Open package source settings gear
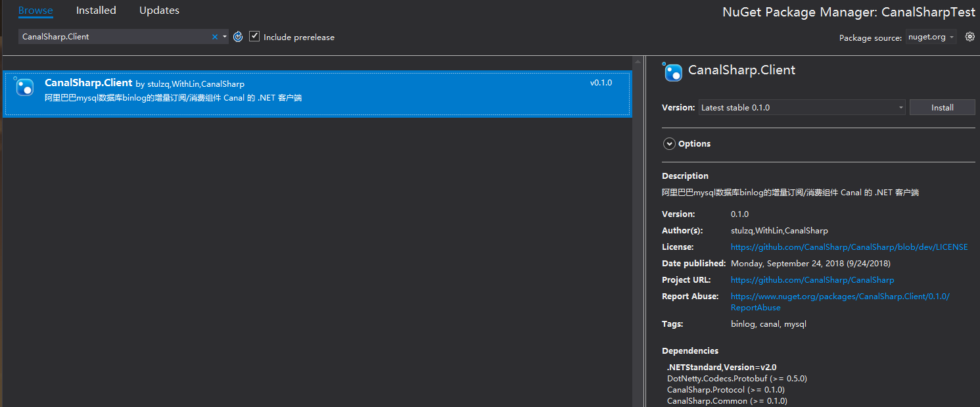The width and height of the screenshot is (980, 407). [969, 37]
